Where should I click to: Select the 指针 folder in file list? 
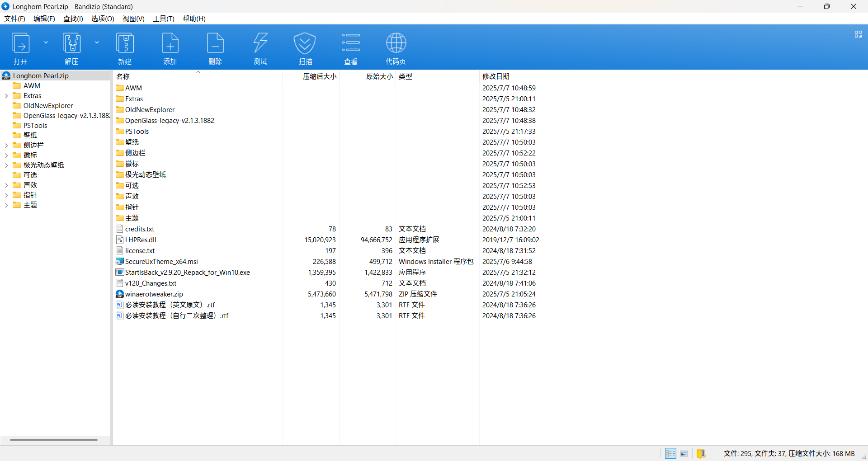click(132, 207)
